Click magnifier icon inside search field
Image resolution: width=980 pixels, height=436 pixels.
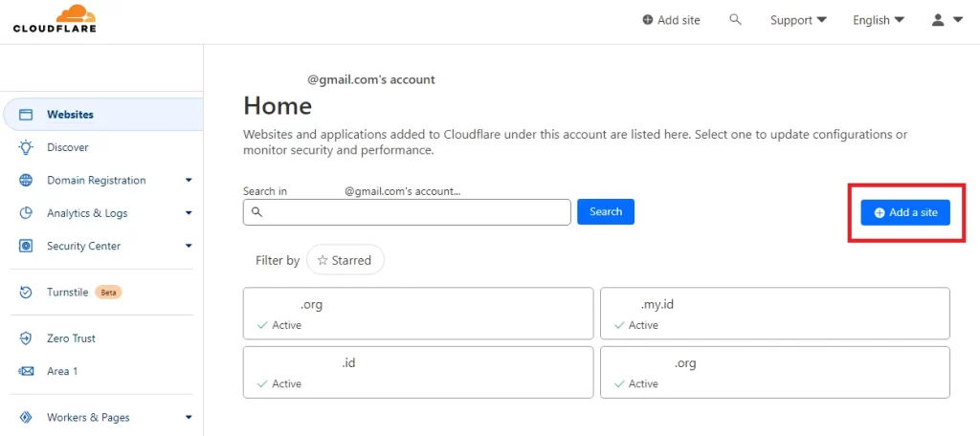pyautogui.click(x=256, y=211)
